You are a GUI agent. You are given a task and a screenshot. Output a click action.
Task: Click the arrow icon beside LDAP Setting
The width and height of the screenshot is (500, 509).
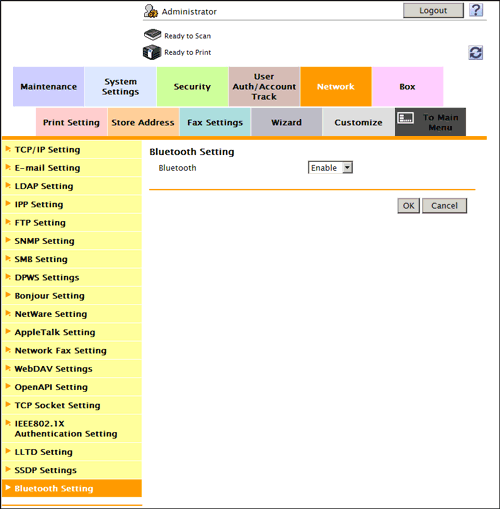(8, 185)
